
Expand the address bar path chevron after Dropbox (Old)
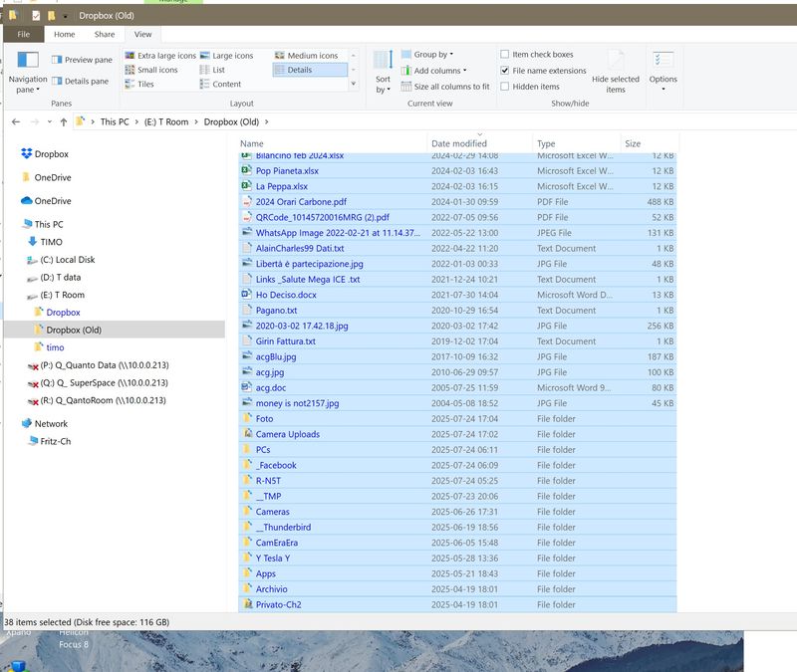[267, 121]
